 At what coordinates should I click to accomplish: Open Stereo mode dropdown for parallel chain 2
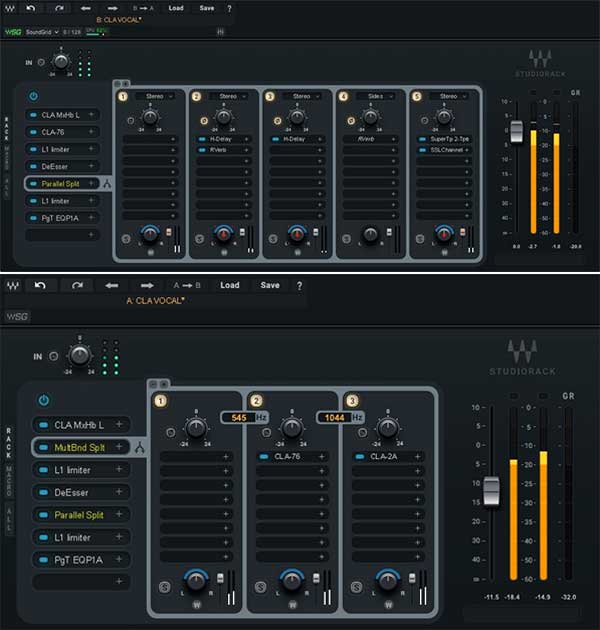(x=228, y=96)
